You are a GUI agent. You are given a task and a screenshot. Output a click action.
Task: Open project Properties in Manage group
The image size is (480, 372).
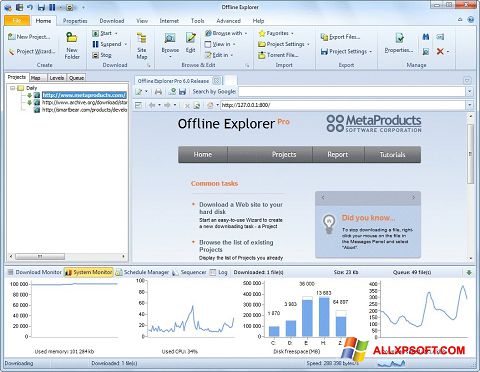pos(399,43)
